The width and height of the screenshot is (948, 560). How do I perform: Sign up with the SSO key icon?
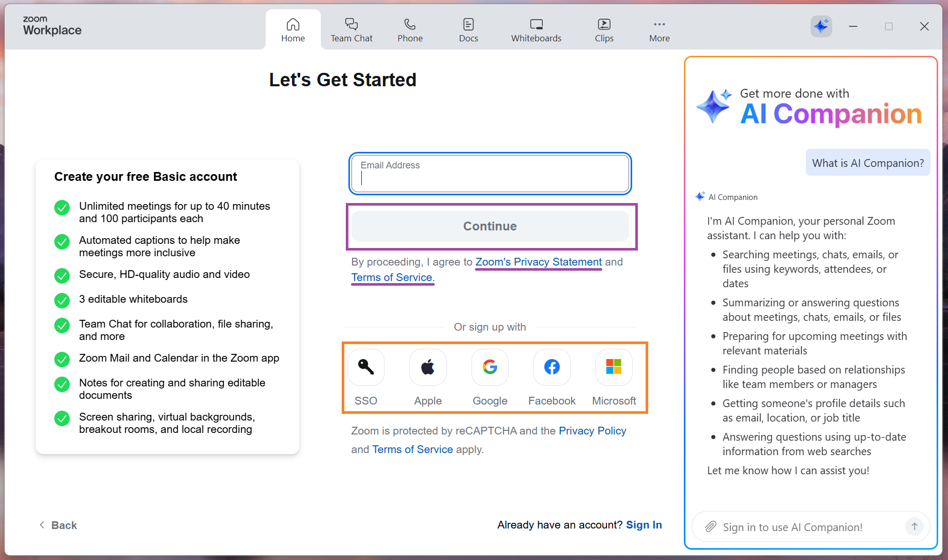click(x=366, y=367)
